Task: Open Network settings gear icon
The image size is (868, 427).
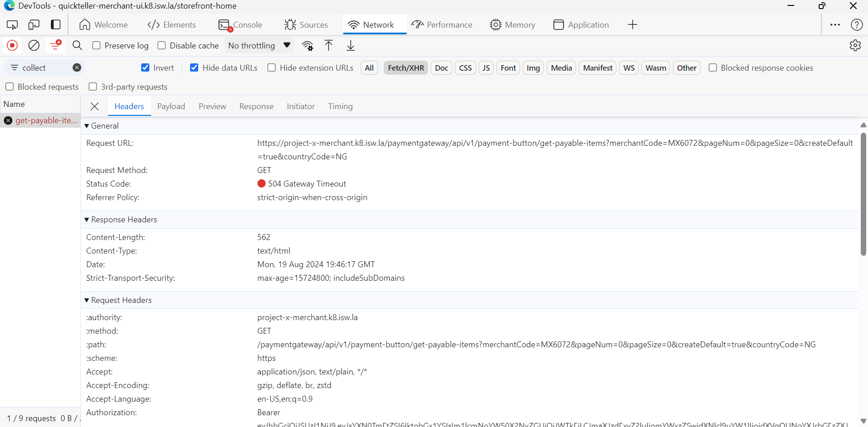Action: coord(855,45)
